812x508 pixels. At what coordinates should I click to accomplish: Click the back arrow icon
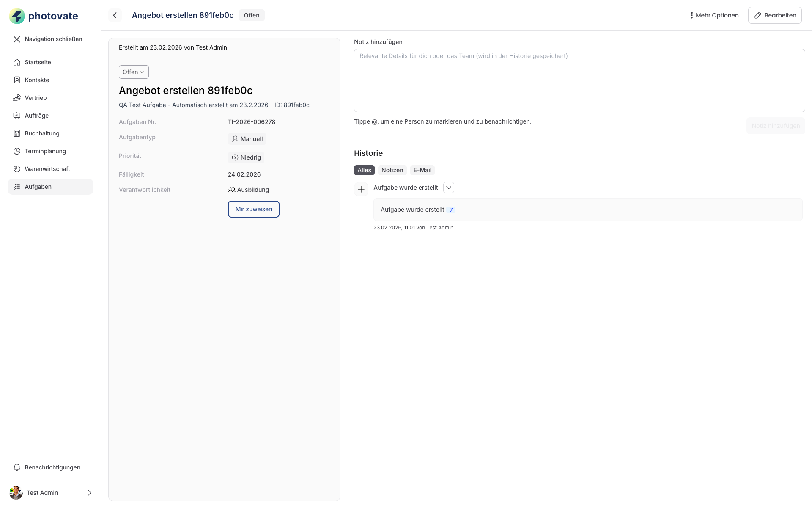pyautogui.click(x=115, y=15)
